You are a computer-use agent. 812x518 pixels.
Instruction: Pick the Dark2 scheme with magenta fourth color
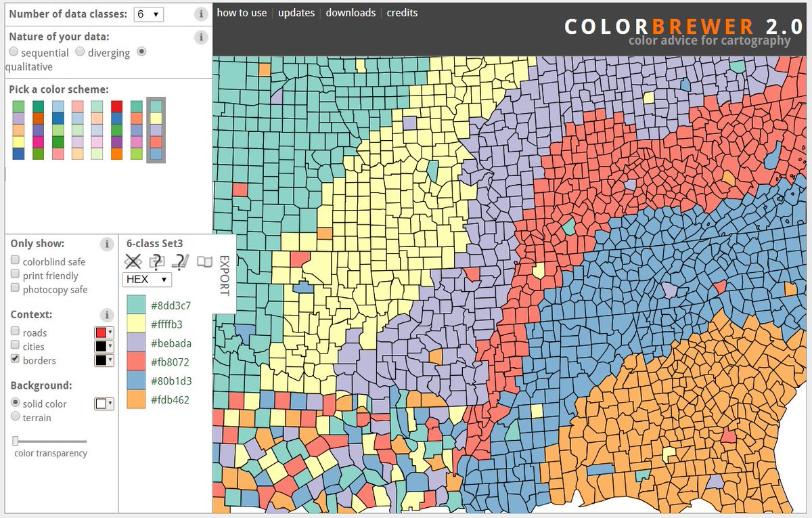point(38,130)
